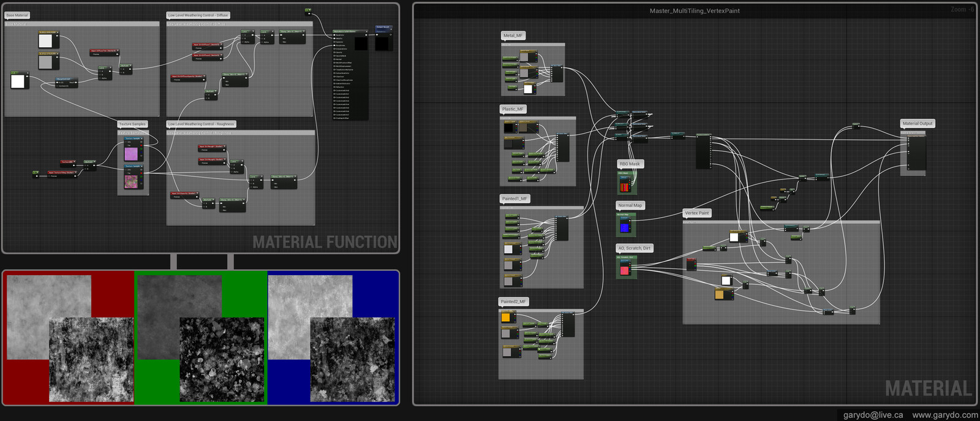Click the Metal_MF comment label

click(x=513, y=36)
